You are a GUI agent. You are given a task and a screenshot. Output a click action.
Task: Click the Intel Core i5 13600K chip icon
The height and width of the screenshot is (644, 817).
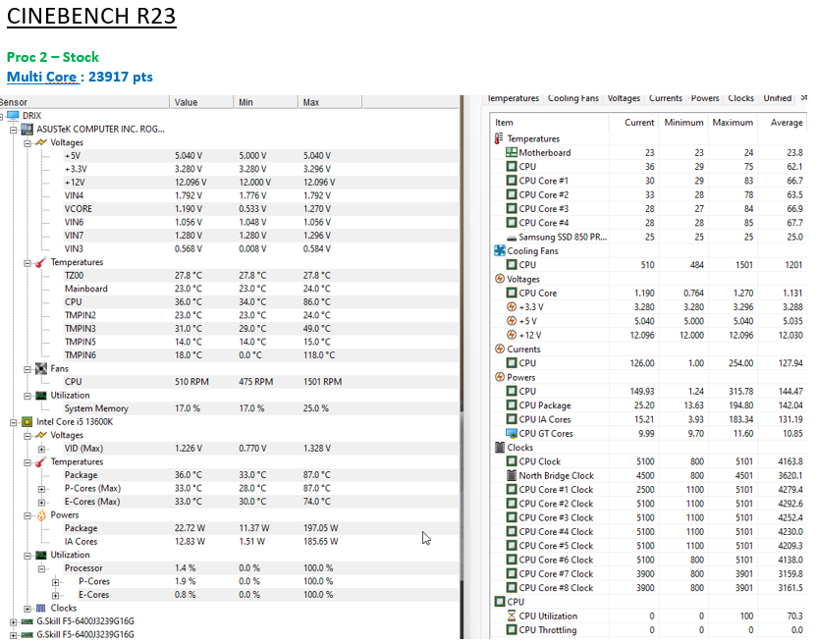(x=27, y=421)
